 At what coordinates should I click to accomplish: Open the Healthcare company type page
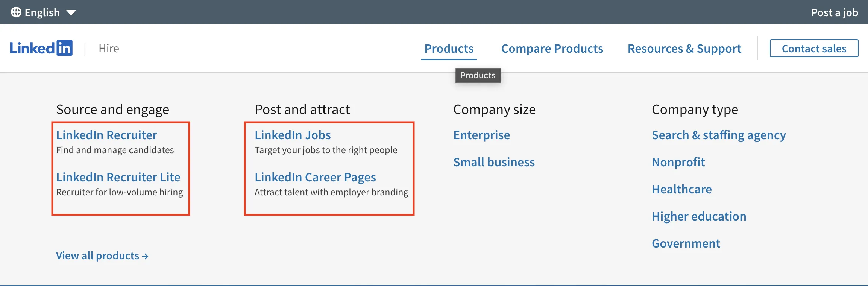pyautogui.click(x=681, y=189)
